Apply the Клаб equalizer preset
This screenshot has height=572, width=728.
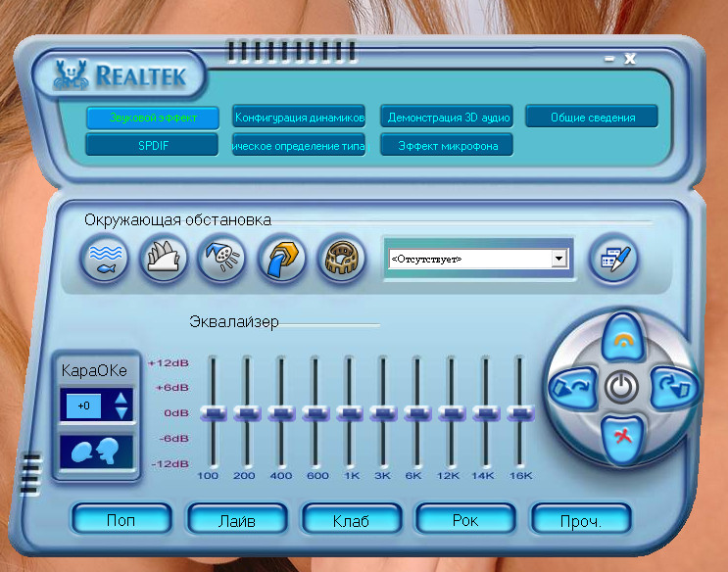coord(352,519)
